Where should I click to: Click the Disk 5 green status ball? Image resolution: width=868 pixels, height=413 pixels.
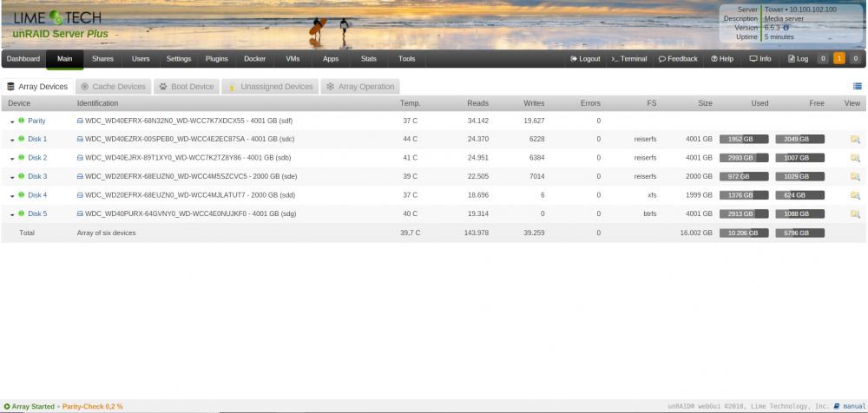[22, 213]
